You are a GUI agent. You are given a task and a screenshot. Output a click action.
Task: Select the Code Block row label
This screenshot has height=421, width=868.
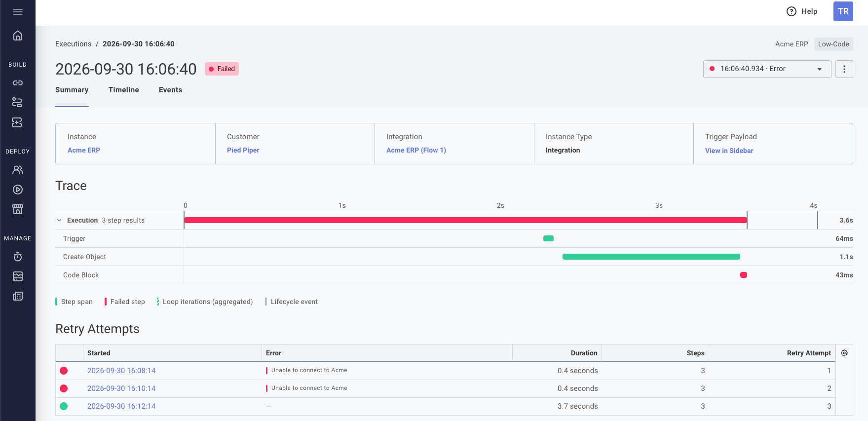pyautogui.click(x=81, y=275)
